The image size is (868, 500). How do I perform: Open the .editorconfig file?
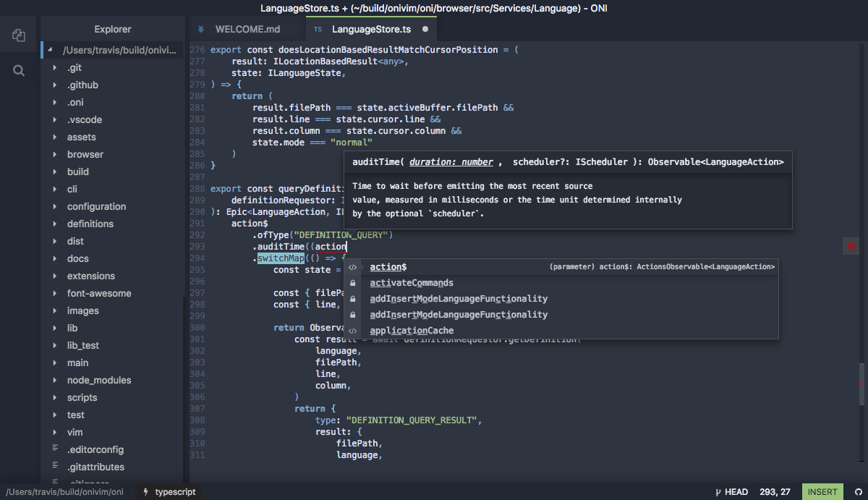pos(95,449)
